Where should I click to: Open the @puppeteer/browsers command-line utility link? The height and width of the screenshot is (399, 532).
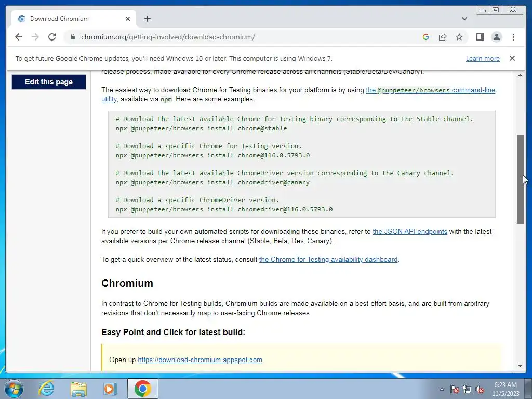[x=430, y=90]
